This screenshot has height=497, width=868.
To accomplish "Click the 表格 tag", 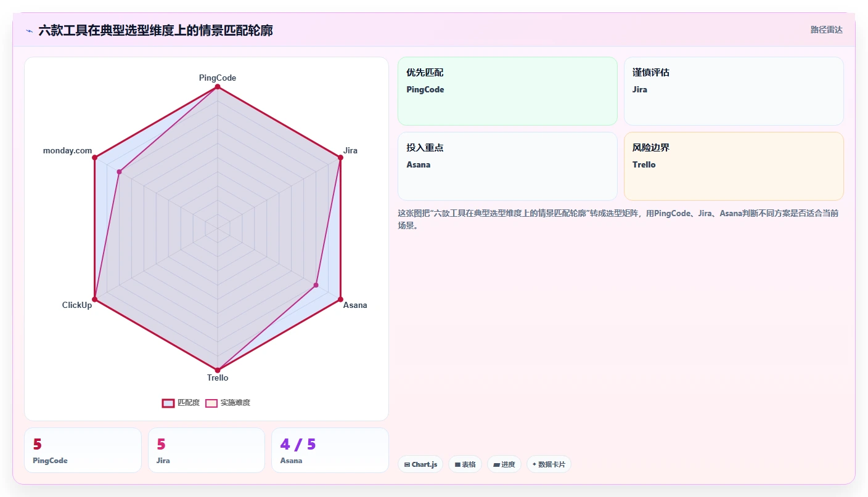I will pos(465,464).
